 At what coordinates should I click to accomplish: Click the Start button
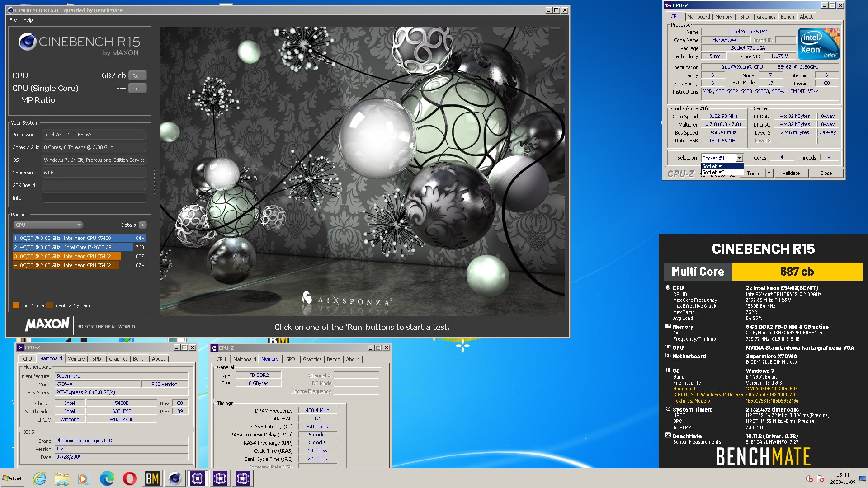[13, 478]
